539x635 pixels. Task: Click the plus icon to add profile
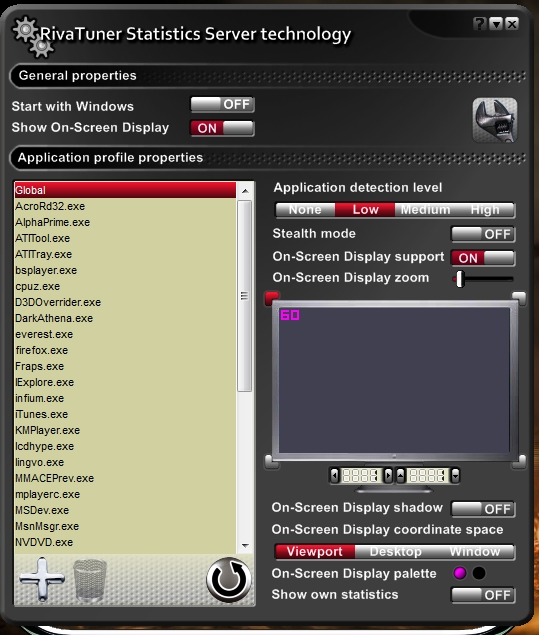[x=42, y=579]
